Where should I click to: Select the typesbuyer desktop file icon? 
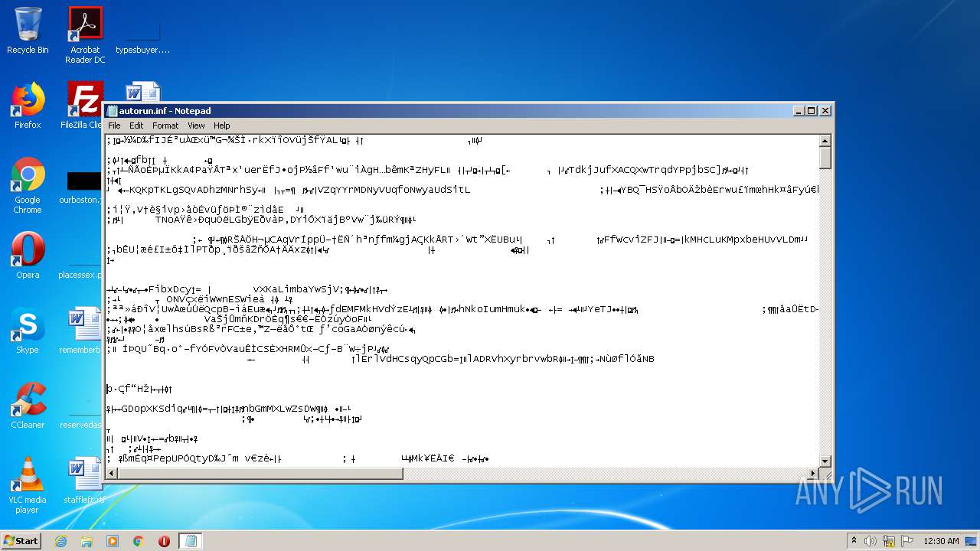click(x=142, y=35)
